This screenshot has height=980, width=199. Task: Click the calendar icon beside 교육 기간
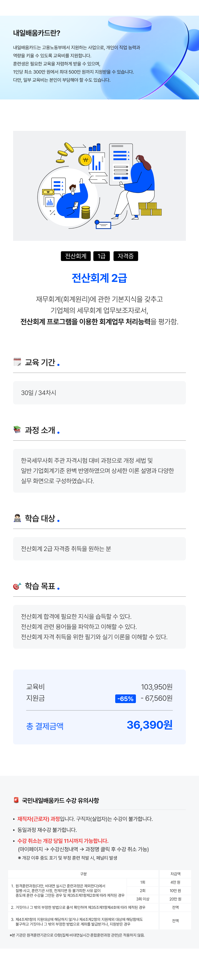[17, 362]
